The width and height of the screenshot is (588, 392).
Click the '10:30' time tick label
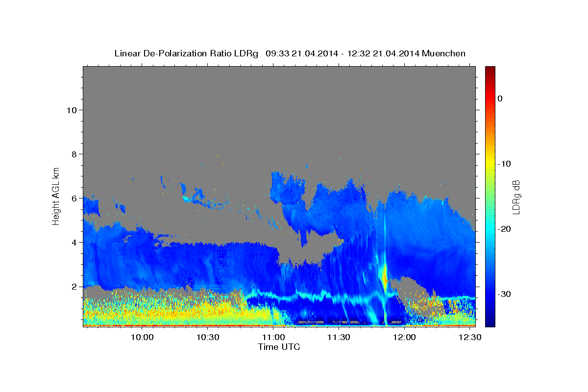pos(208,338)
